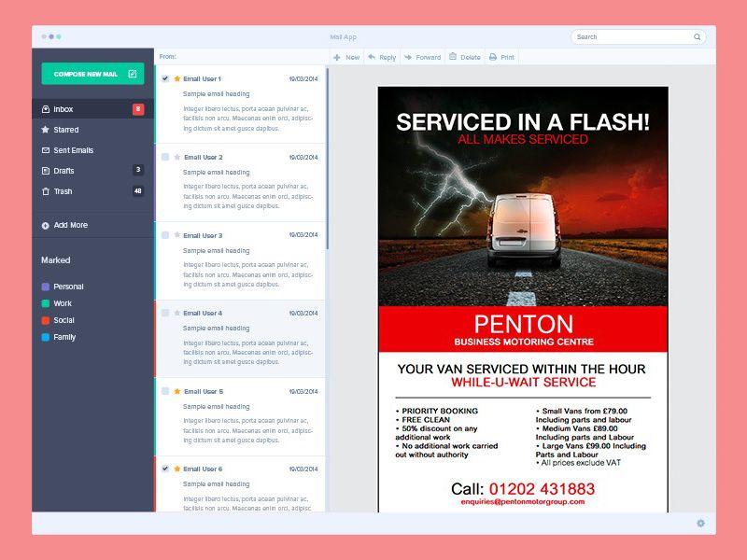Unstar Email User 6 message
The image size is (747, 560).
(177, 469)
